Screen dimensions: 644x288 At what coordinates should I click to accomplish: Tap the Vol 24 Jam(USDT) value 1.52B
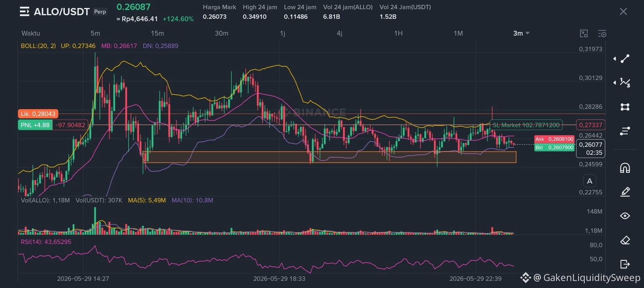click(388, 16)
